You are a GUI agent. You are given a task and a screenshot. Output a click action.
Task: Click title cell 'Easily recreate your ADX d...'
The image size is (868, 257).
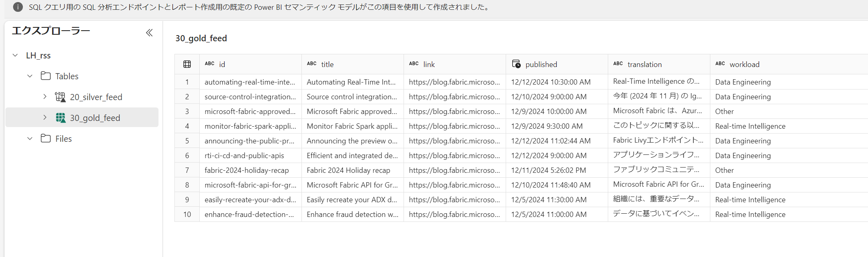[x=352, y=200]
